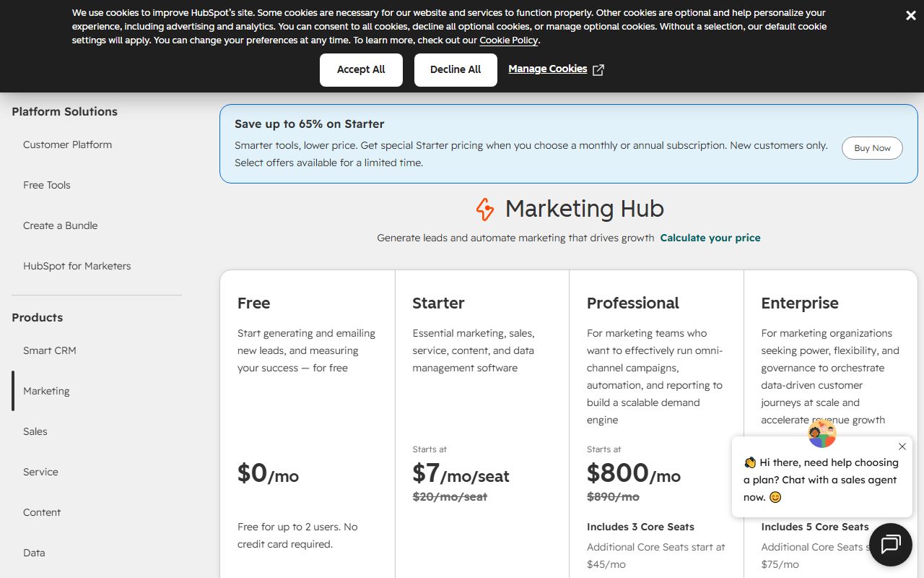The image size is (924, 578).
Task: Click the Marketing Hub title
Action: [584, 209]
